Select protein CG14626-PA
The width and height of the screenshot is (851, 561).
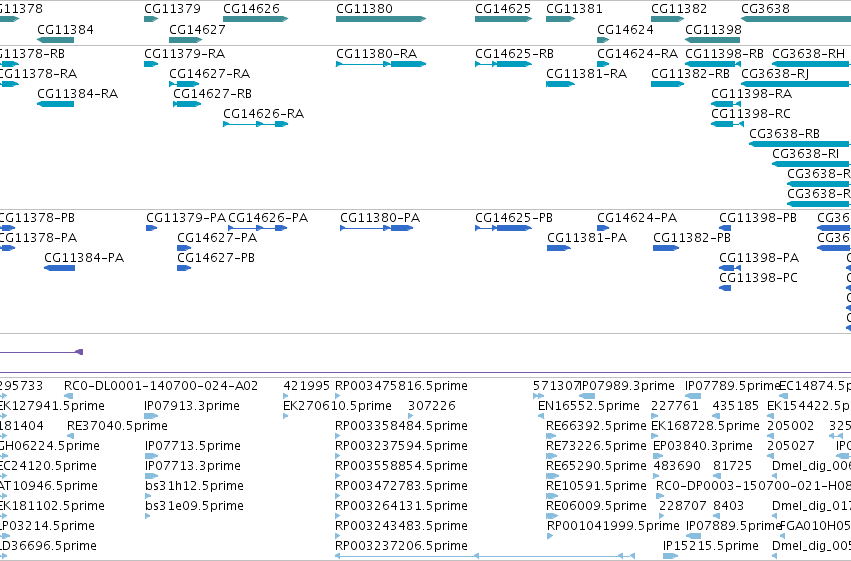point(258,228)
